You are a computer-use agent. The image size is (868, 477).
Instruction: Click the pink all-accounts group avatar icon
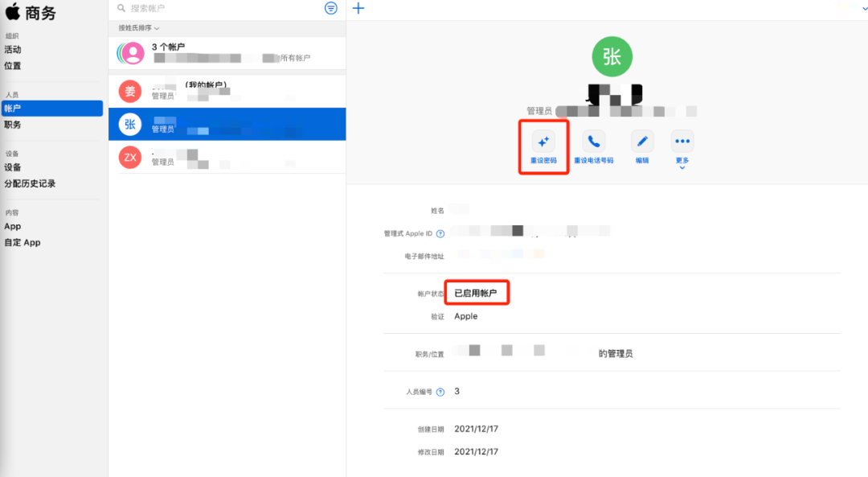[x=132, y=53]
